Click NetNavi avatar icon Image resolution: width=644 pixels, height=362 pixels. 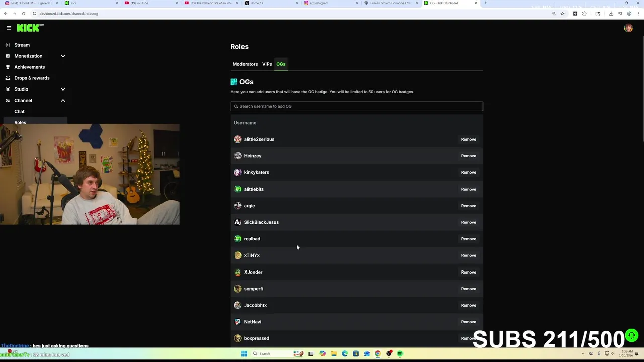[x=238, y=322]
